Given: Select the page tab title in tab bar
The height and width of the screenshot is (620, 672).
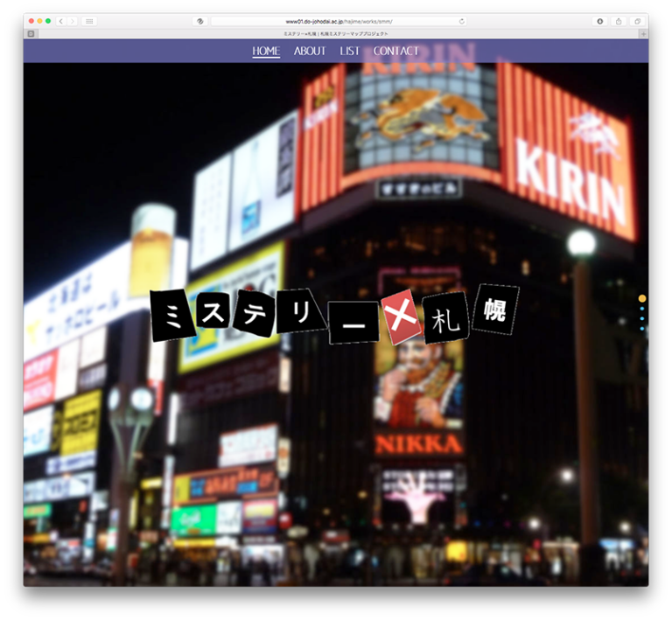Looking at the screenshot, I should 336,34.
